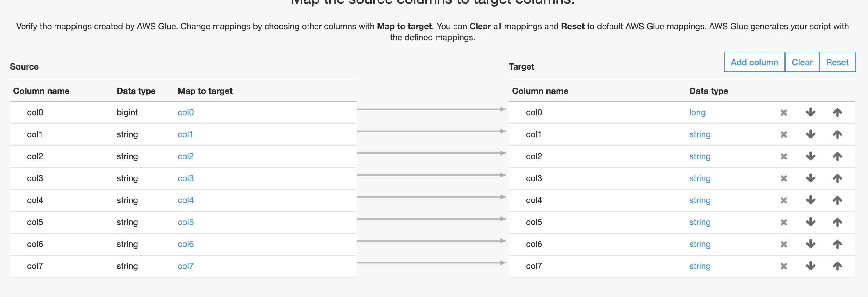The image size is (868, 297).
Task: Move target col2 up one row
Action: [837, 156]
